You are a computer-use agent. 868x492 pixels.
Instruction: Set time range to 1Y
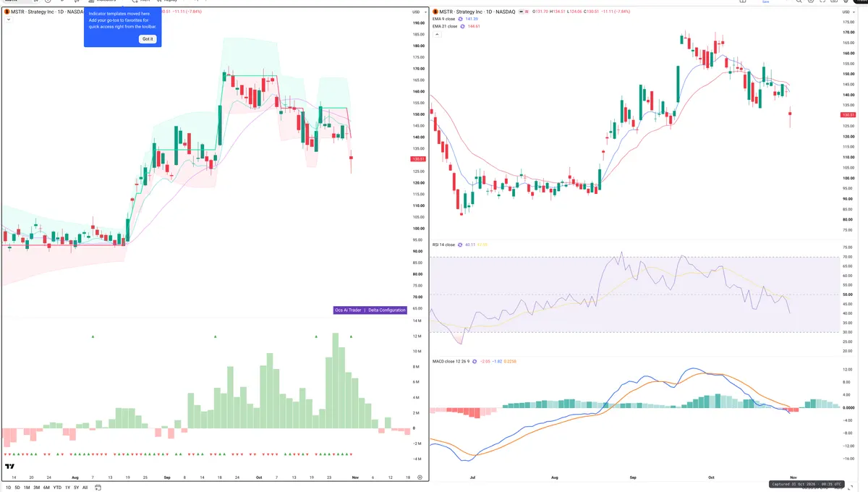click(x=67, y=488)
